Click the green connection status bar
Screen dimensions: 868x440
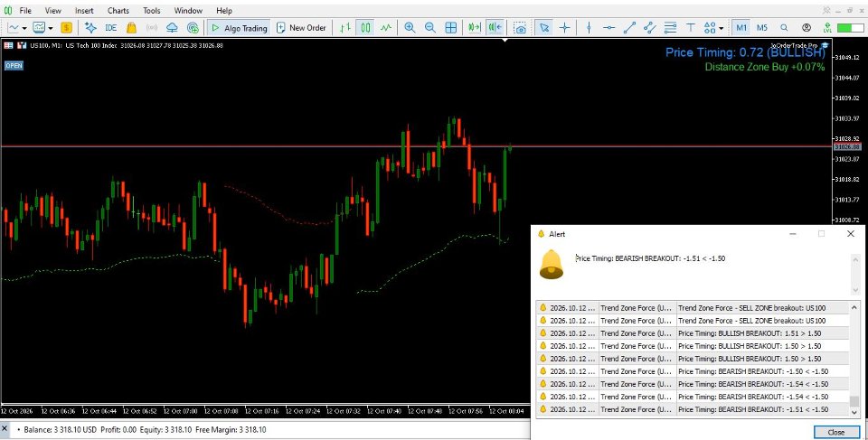pyautogui.click(x=850, y=28)
